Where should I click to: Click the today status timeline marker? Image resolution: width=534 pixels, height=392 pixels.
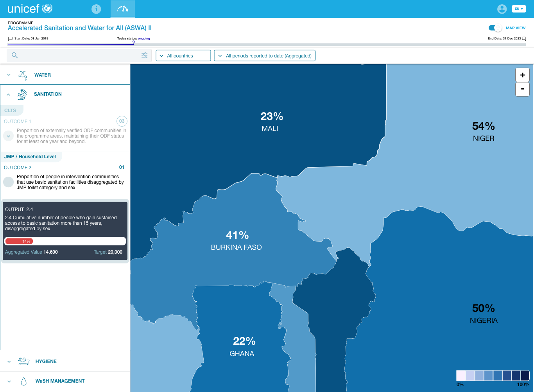click(134, 42)
